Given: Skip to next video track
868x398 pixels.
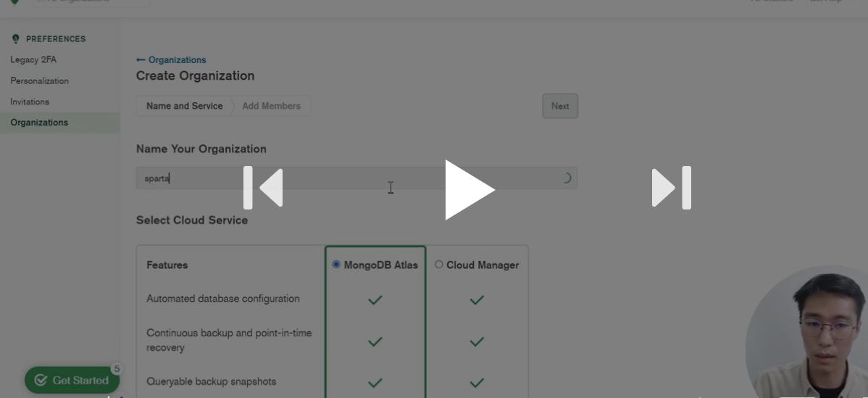Looking at the screenshot, I should [672, 188].
